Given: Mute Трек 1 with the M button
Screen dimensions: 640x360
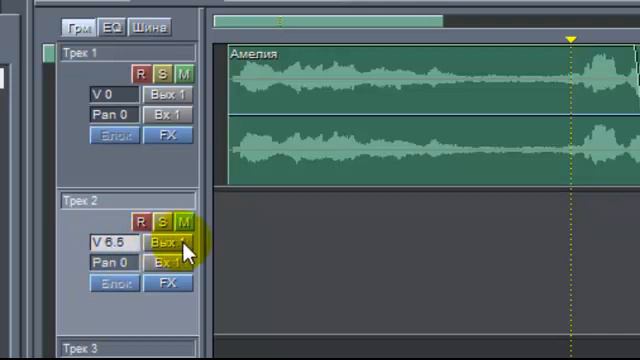Looking at the screenshot, I should pyautogui.click(x=184, y=74).
